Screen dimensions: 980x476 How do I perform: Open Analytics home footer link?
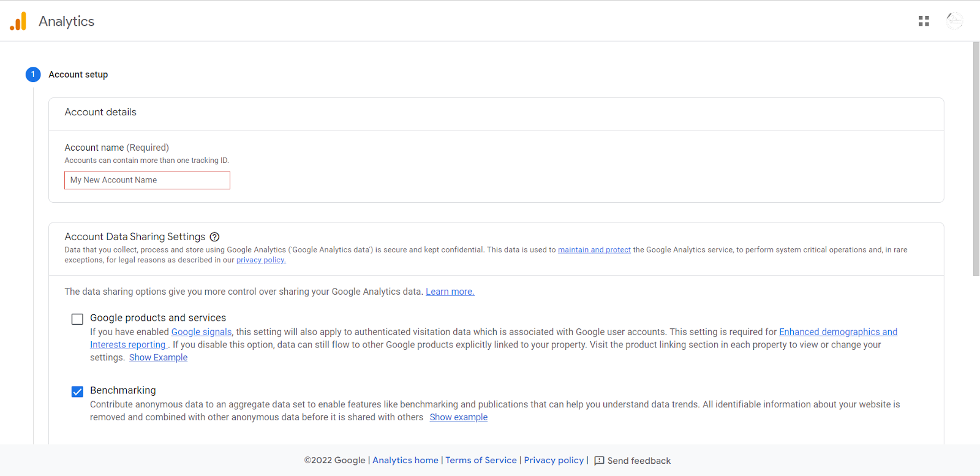405,460
